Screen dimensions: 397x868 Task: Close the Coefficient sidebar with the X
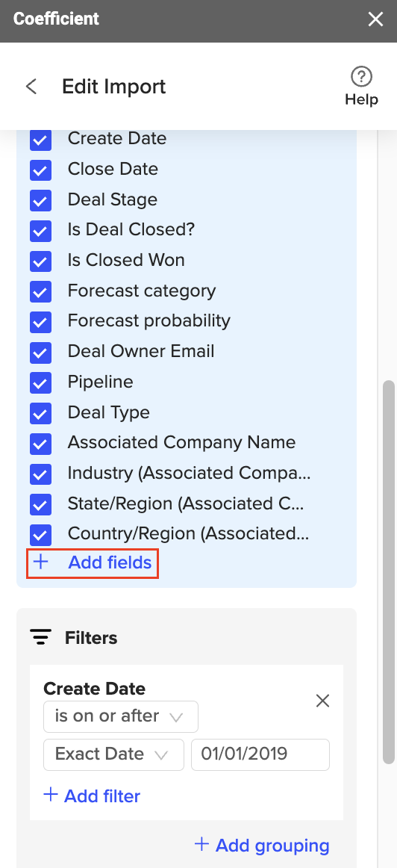[375, 19]
